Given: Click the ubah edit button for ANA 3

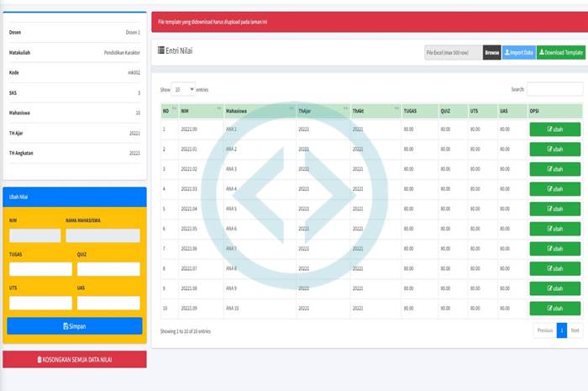Looking at the screenshot, I should tap(554, 169).
